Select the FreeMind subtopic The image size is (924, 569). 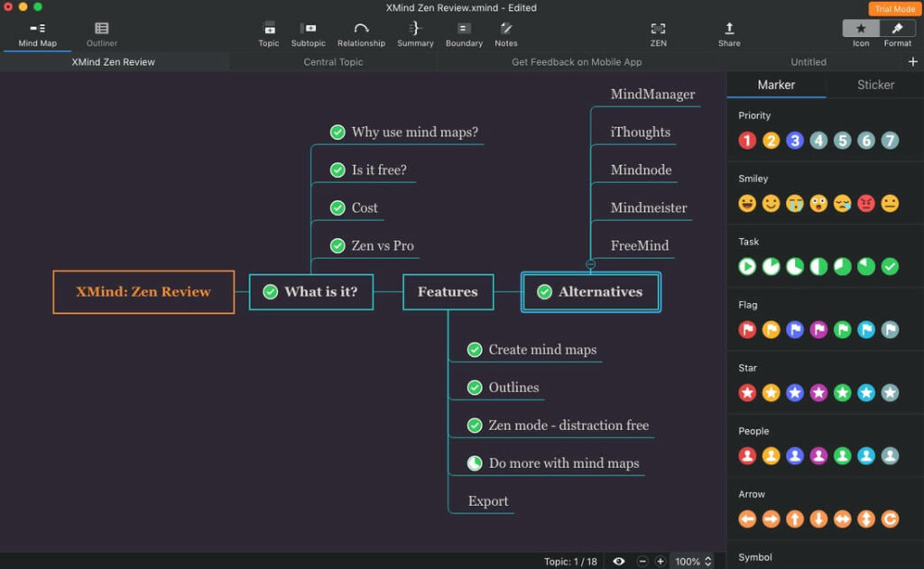coord(640,245)
